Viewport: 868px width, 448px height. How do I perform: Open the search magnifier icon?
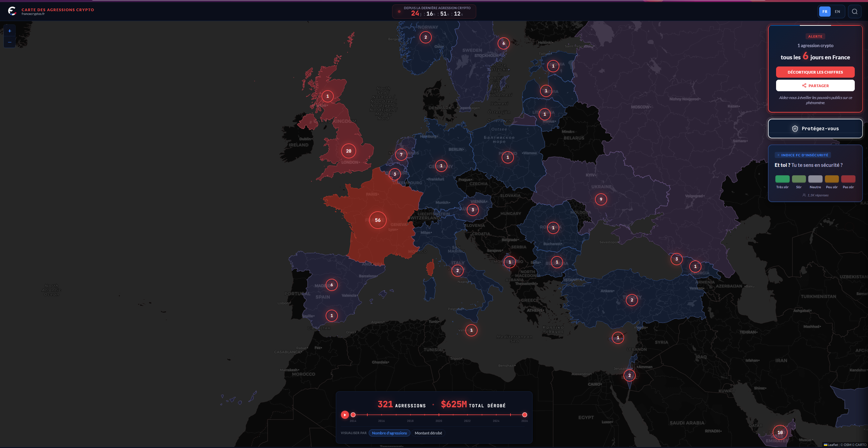pyautogui.click(x=855, y=12)
